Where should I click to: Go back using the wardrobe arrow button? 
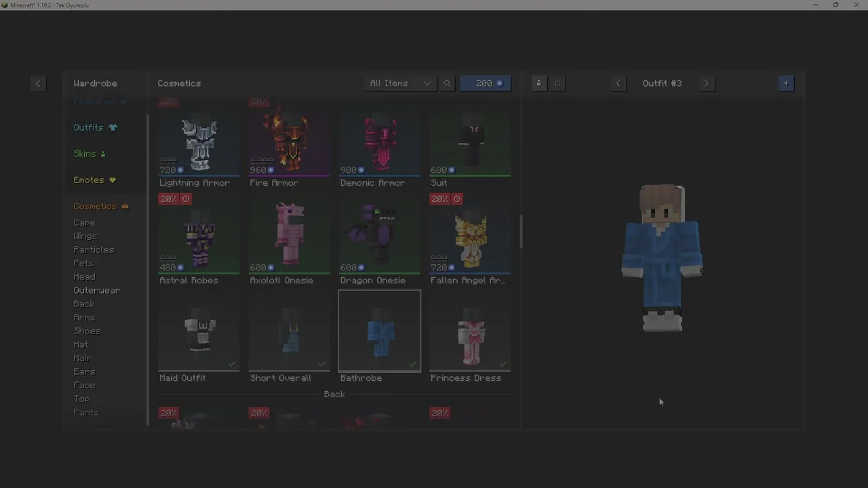click(38, 83)
